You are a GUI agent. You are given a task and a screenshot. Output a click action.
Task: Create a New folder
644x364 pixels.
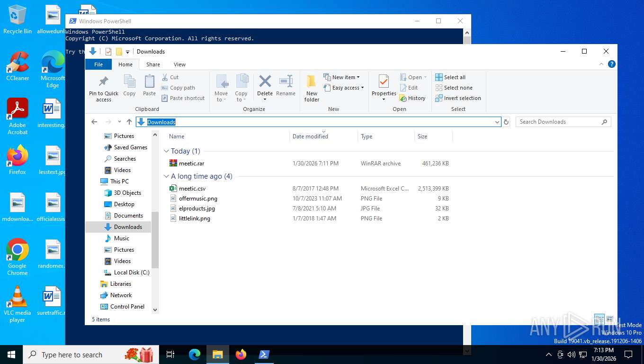click(312, 88)
